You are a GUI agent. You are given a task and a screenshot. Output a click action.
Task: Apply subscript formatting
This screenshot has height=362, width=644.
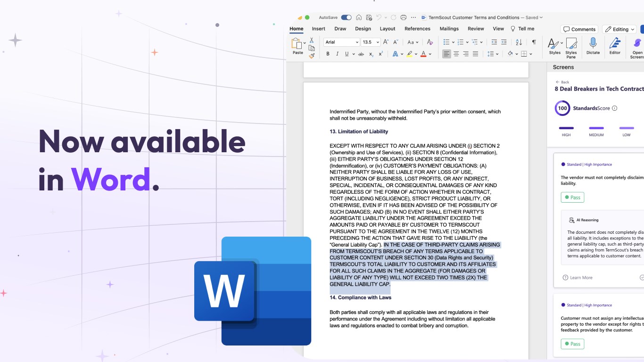pyautogui.click(x=371, y=54)
